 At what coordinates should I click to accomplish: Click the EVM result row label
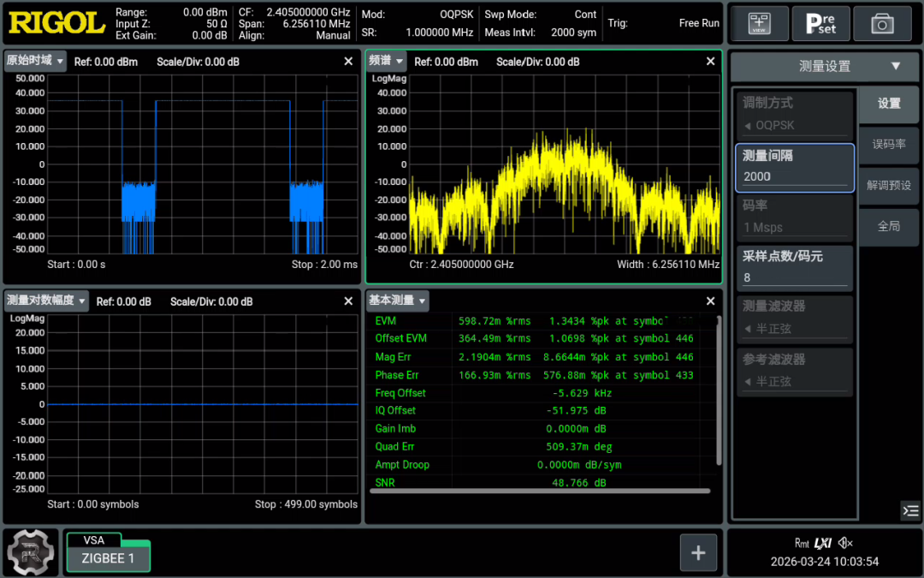[x=386, y=321]
